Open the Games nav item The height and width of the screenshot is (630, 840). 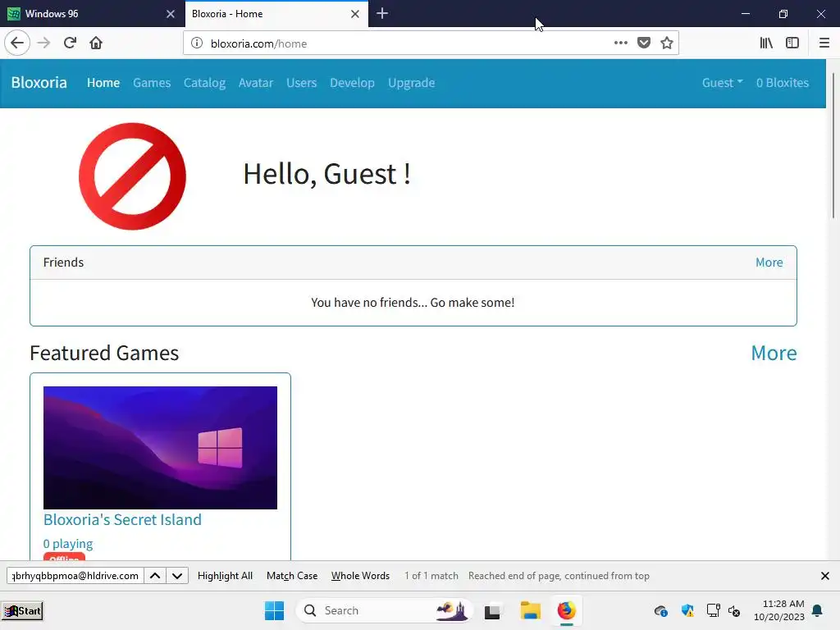pos(152,83)
